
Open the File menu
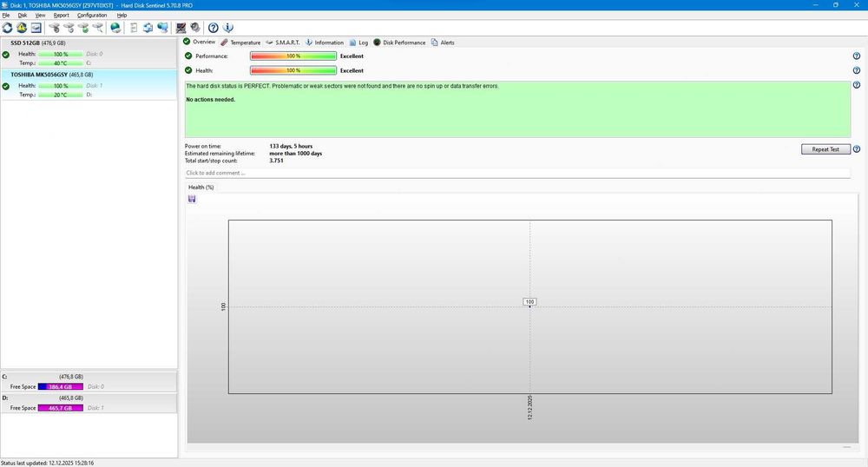point(5,15)
